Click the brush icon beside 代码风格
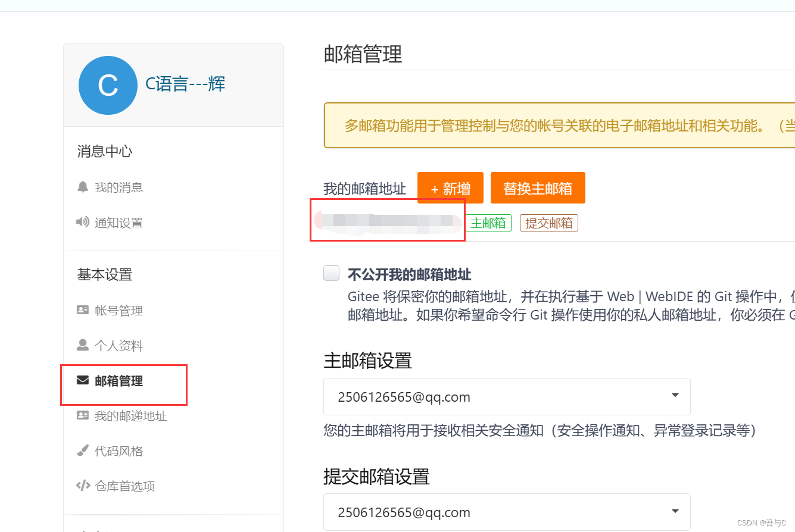Screen dimensions: 795x532 click(x=83, y=450)
